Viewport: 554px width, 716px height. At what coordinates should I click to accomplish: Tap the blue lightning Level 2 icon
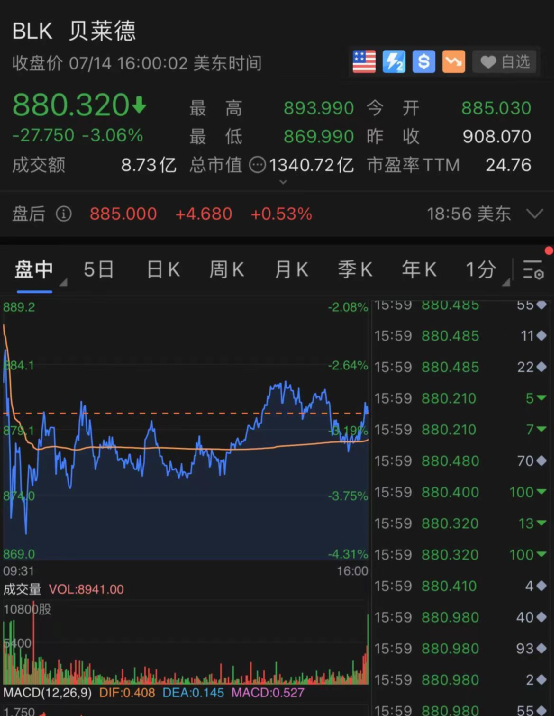(394, 62)
